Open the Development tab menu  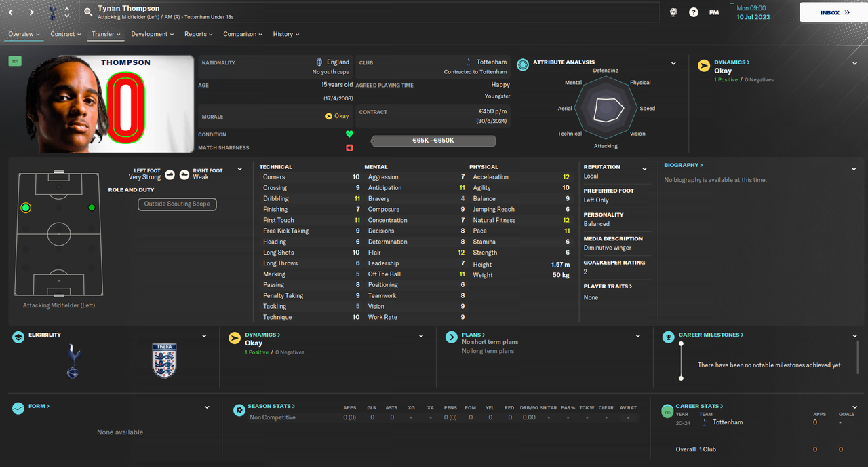click(153, 34)
